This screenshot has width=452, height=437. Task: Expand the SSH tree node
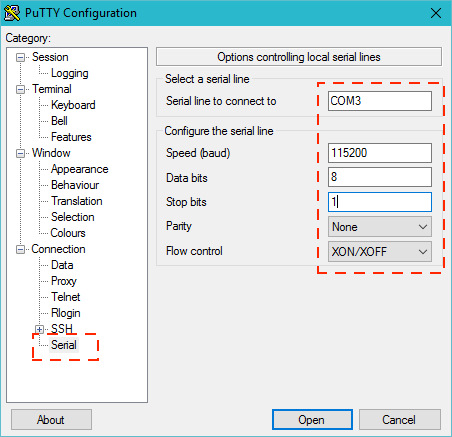tap(39, 329)
